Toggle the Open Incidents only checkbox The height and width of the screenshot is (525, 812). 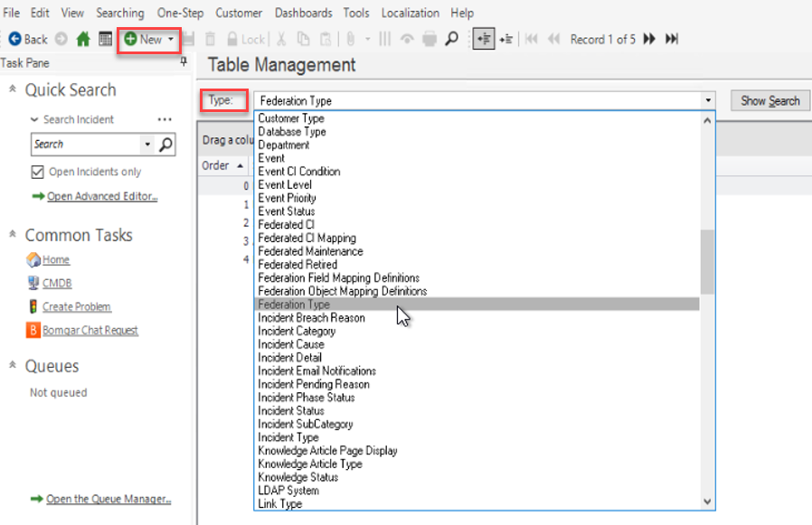click(37, 172)
